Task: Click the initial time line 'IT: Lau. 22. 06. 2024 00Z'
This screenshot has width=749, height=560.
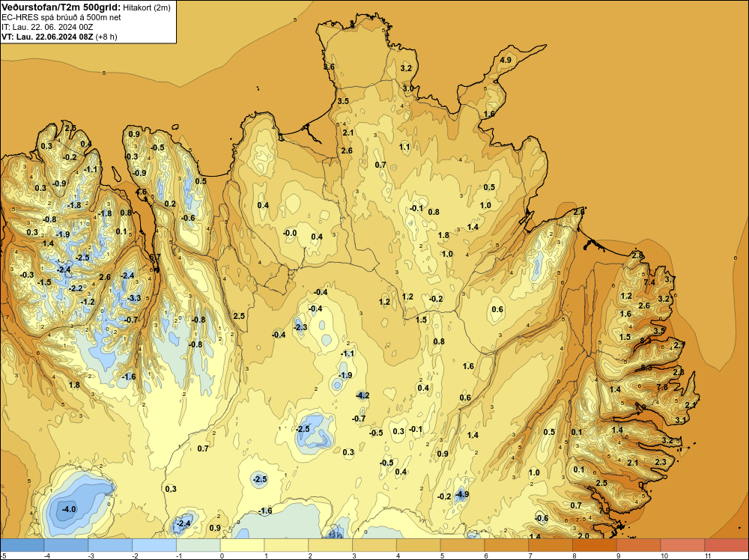Action: [47, 27]
